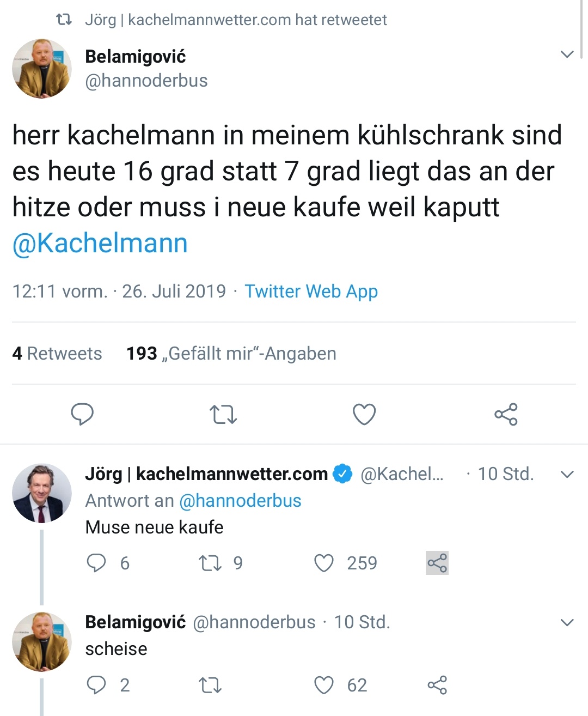This screenshot has height=716, width=588.
Task: Retweet Jörg's "Muse neue kaufe" reply
Action: pos(210,563)
